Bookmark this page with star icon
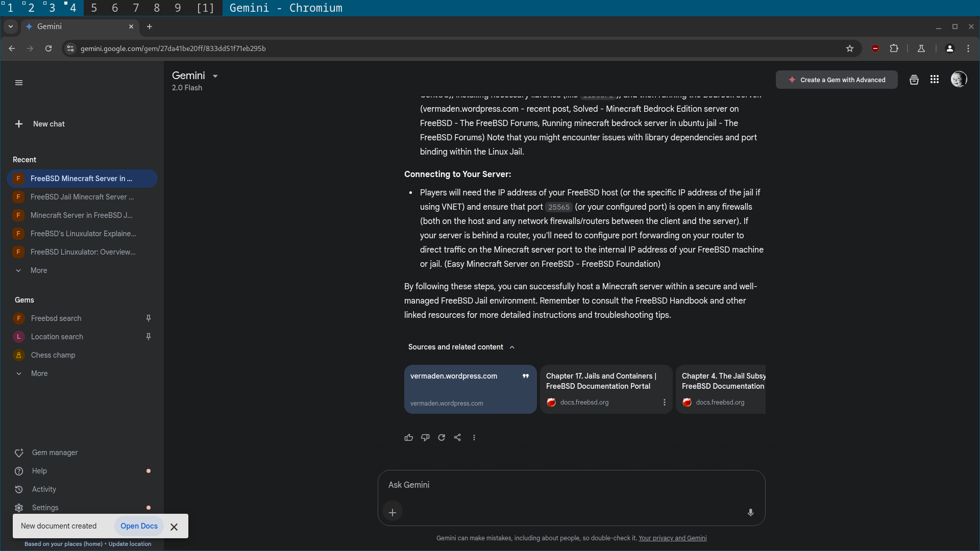Viewport: 980px width, 551px height. pos(850,48)
